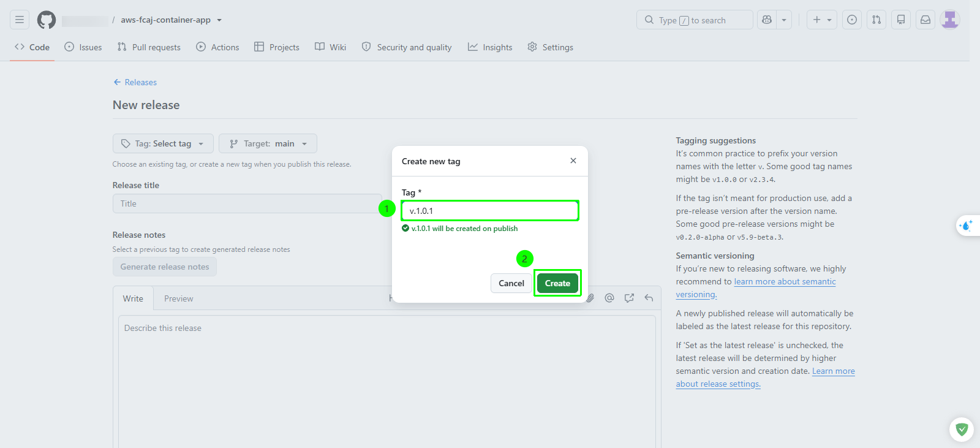Go to the Actions tab

pyautogui.click(x=217, y=47)
